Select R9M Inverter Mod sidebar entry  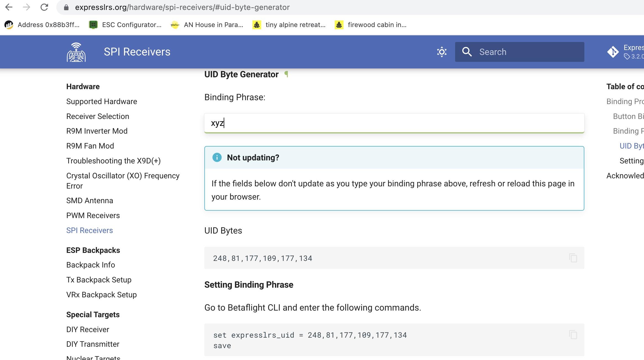point(97,131)
